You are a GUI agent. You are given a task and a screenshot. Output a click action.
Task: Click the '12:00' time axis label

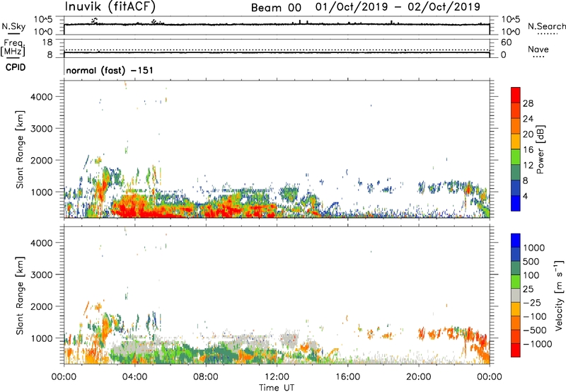tap(277, 377)
